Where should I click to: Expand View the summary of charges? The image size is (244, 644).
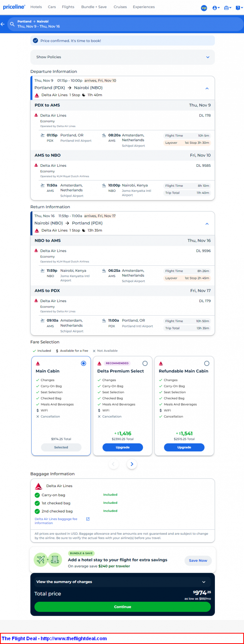click(x=122, y=582)
